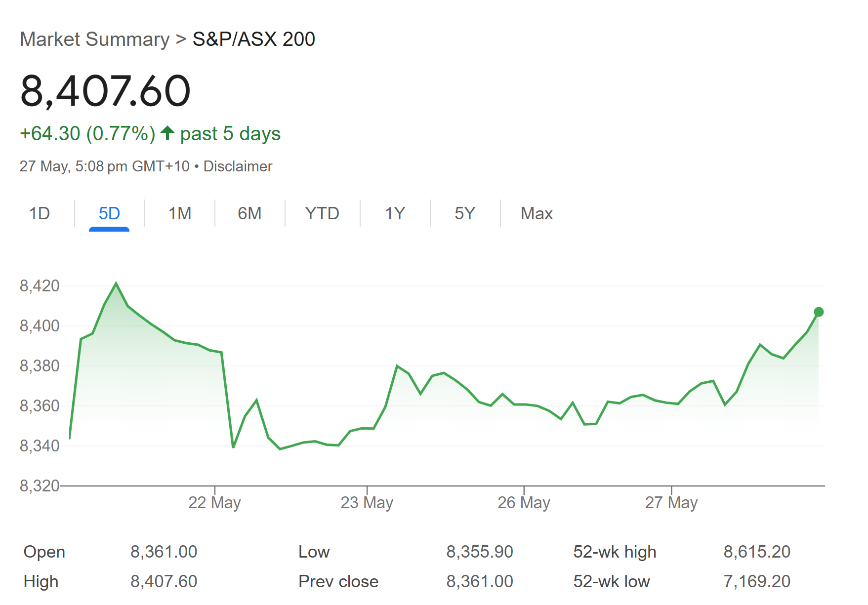Click the 8,320 y-axis label

40,485
